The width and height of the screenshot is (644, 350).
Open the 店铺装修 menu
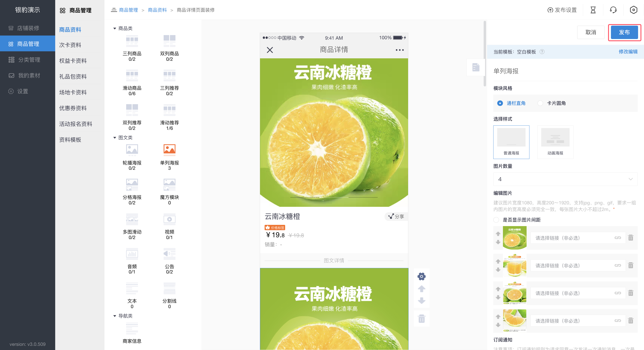(28, 28)
